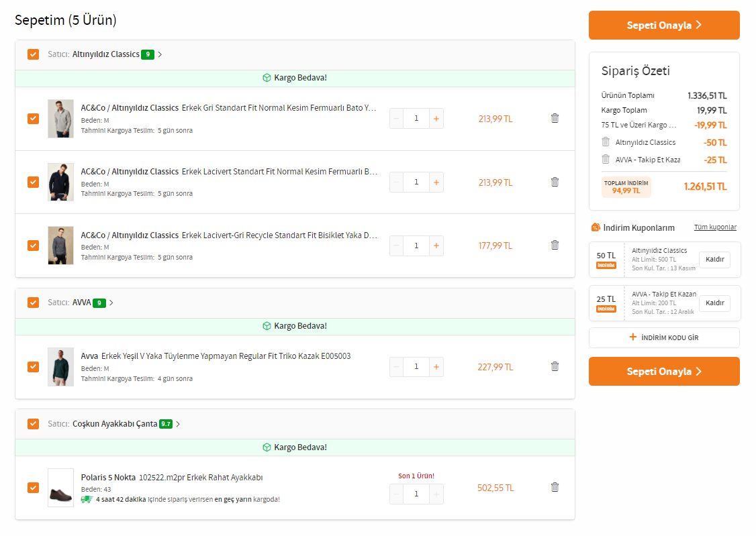
Task: Click the 502,55 TL Polaris price
Action: 495,488
